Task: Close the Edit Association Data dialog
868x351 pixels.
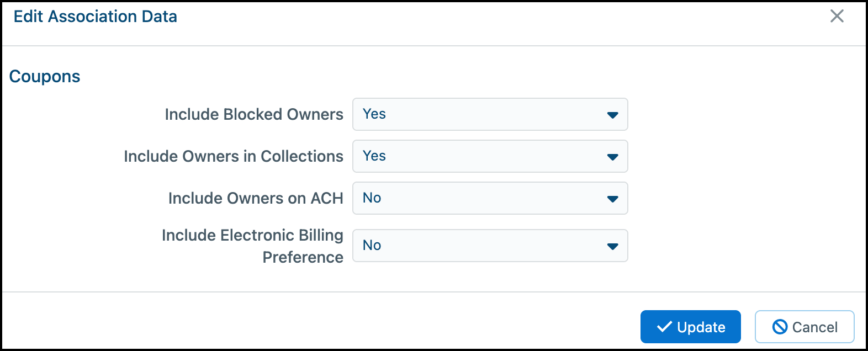Action: coord(837,16)
